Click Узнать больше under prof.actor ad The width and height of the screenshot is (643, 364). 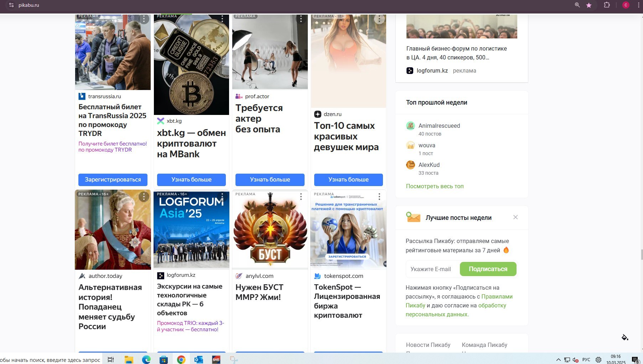point(270,180)
